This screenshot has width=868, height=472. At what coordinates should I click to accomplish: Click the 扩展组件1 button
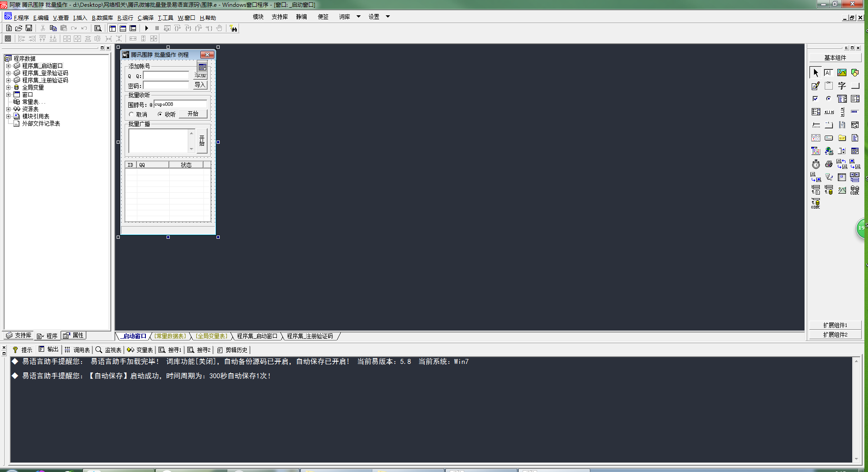click(x=835, y=325)
